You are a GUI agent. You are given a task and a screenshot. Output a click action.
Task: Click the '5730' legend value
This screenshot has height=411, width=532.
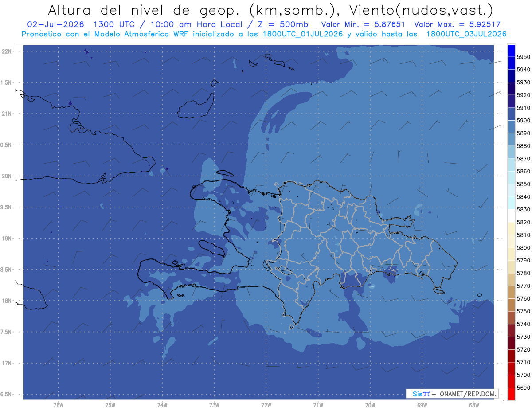click(x=523, y=337)
